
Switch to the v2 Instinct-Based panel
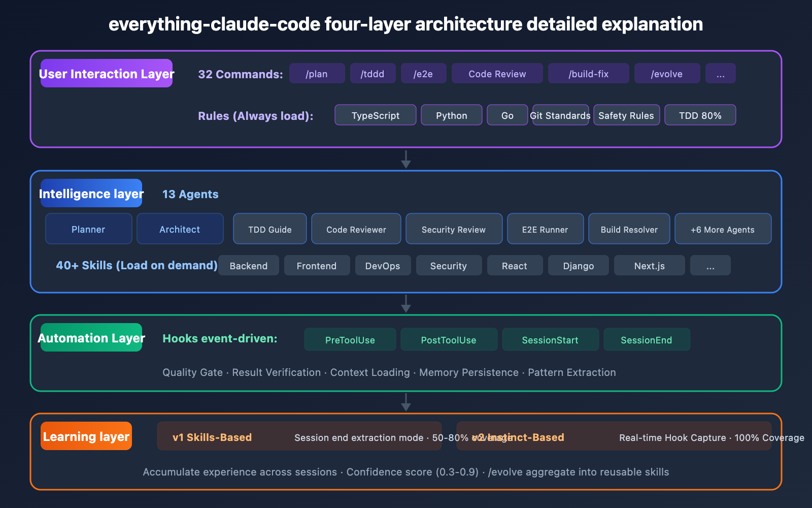518,437
